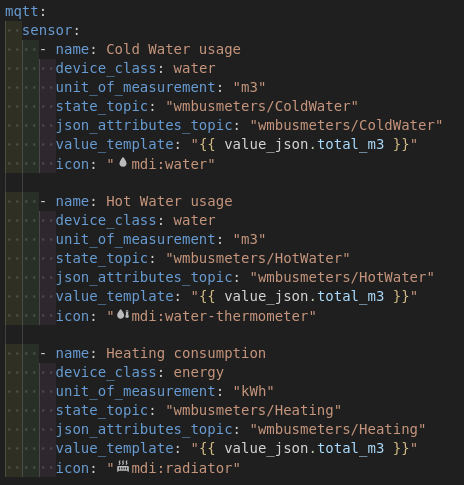The width and height of the screenshot is (464, 485).
Task: Click the Hot Water usage name value
Action: pyautogui.click(x=169, y=201)
